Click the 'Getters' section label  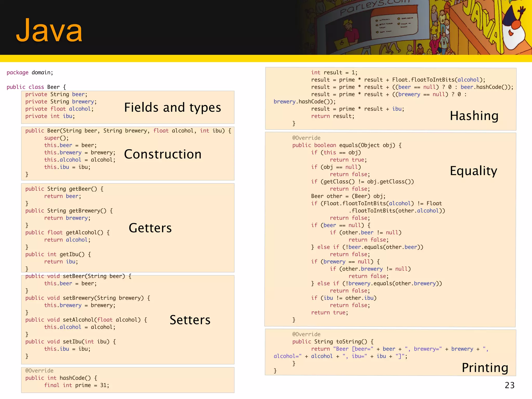tap(150, 228)
